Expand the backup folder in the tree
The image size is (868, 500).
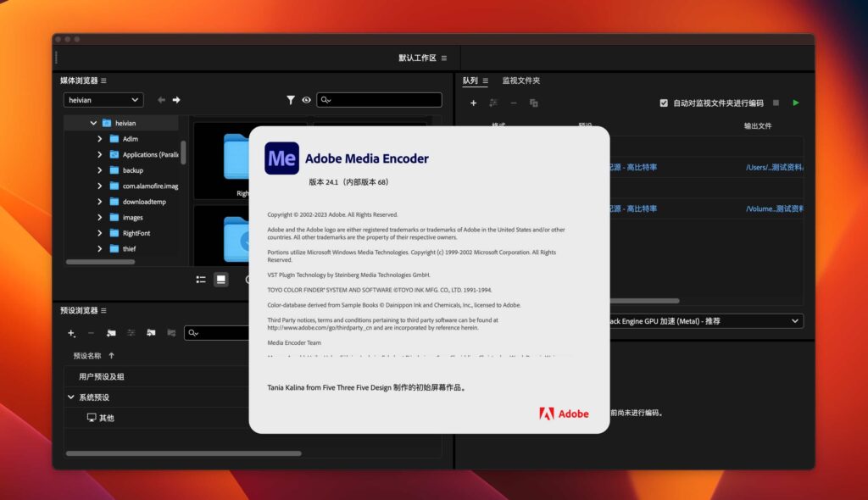pos(100,169)
